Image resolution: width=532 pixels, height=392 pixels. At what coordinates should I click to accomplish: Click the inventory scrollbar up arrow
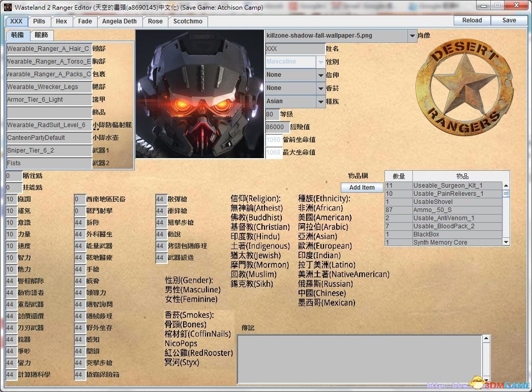[506, 186]
